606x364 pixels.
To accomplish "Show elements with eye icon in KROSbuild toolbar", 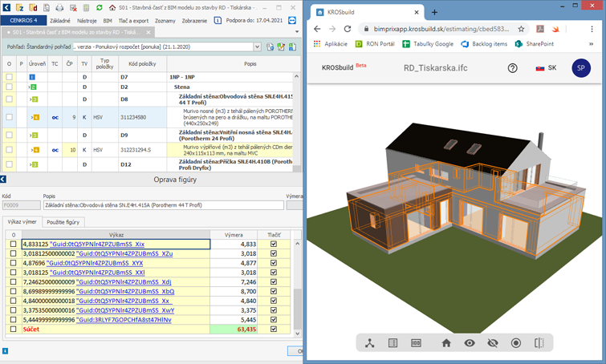I will click(x=470, y=343).
